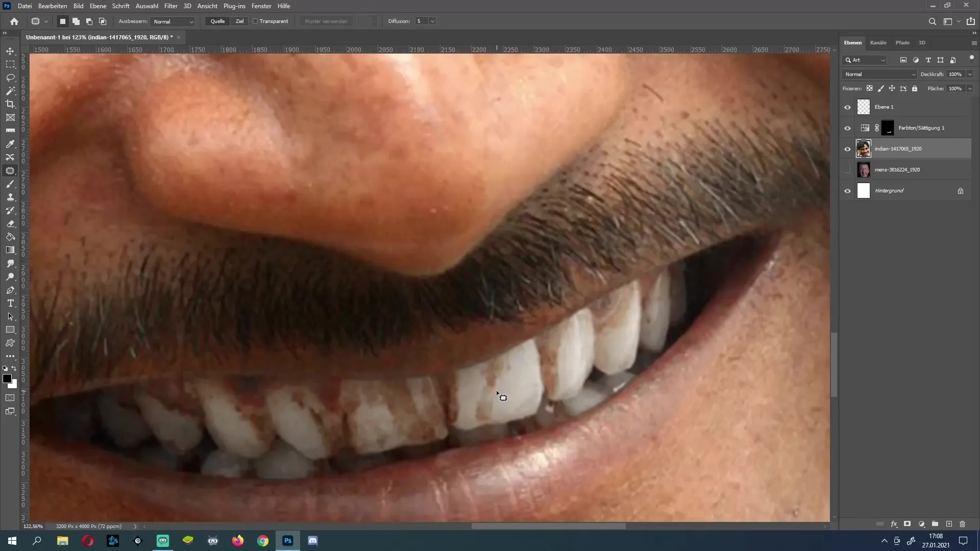The height and width of the screenshot is (551, 980).
Task: Change the foreground color swatch
Action: pos(7,378)
